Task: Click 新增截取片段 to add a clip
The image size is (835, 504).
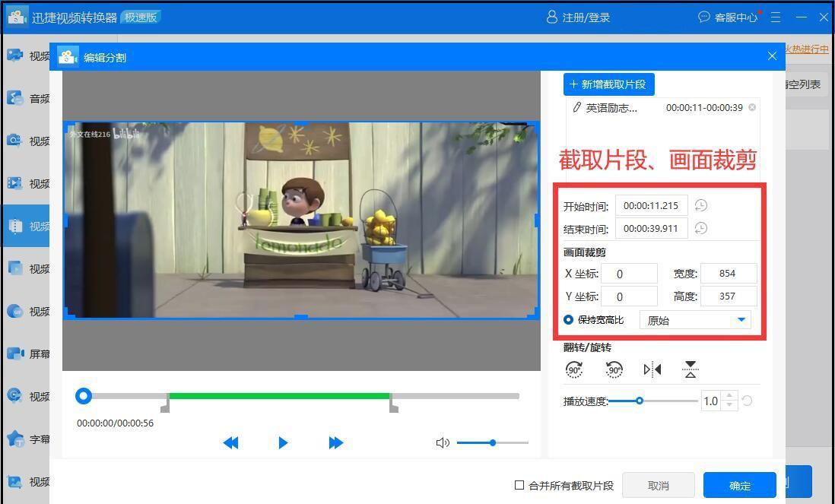Action: click(x=608, y=84)
